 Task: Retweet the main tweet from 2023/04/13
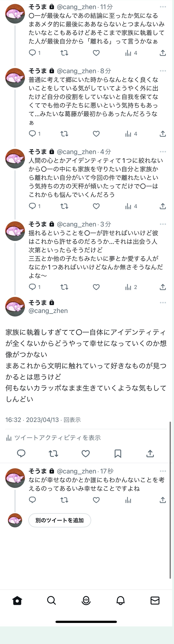click(53, 454)
